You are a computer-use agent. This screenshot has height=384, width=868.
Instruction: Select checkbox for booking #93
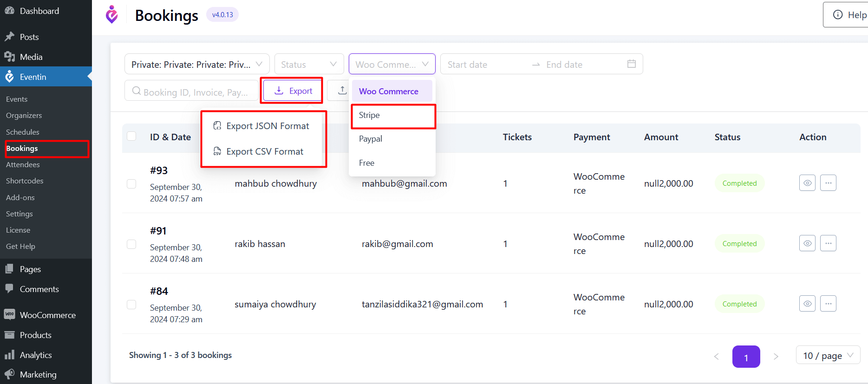[x=131, y=184]
